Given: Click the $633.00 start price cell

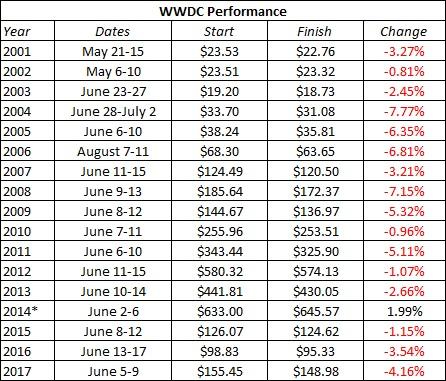Looking at the screenshot, I should [x=219, y=311].
